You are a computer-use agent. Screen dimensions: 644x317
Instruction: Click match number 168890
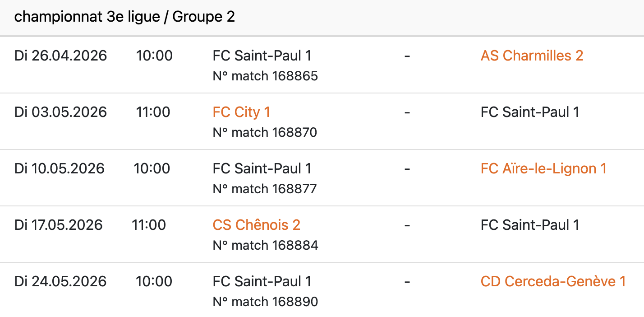(x=265, y=302)
